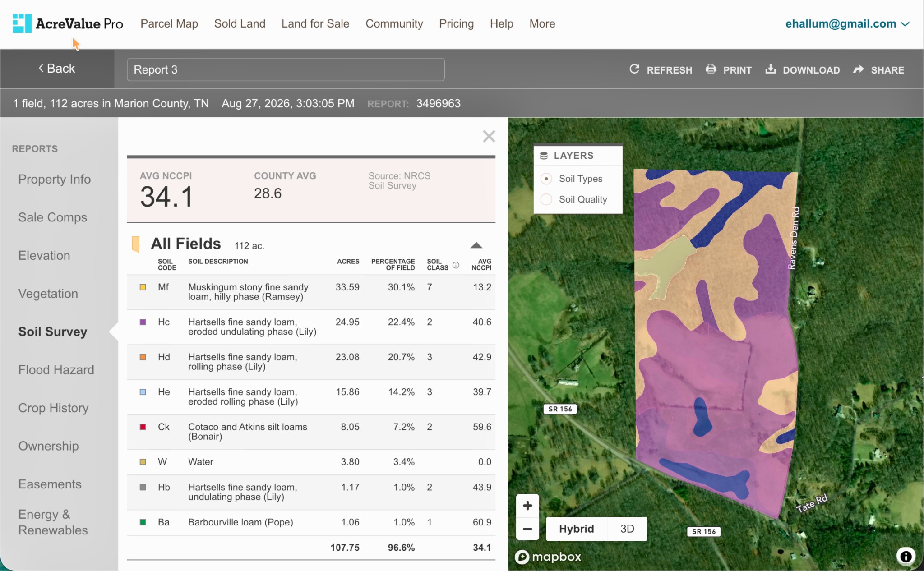924x571 pixels.
Task: View the Pricing page
Action: pyautogui.click(x=457, y=23)
